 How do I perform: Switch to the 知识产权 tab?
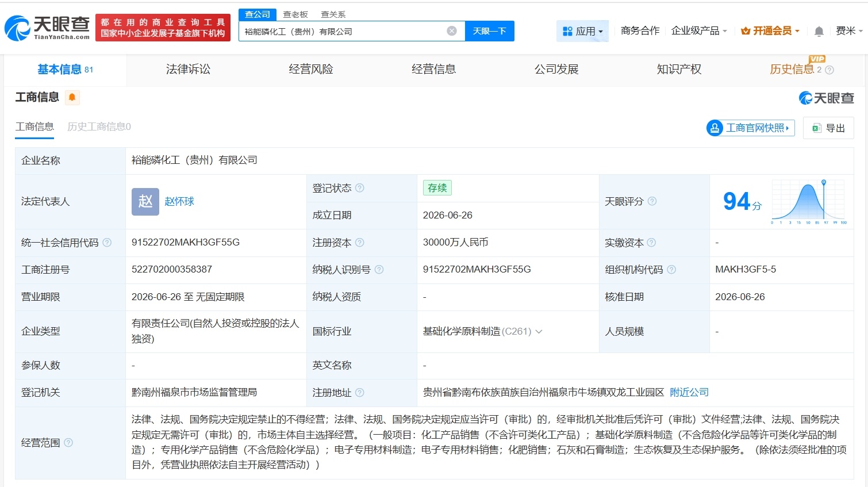[679, 70]
